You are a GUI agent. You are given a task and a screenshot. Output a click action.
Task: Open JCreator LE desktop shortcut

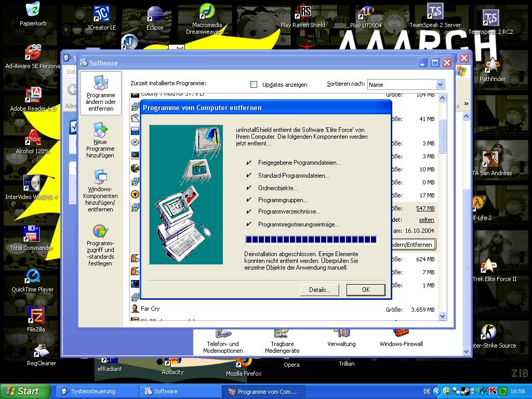pos(101,18)
